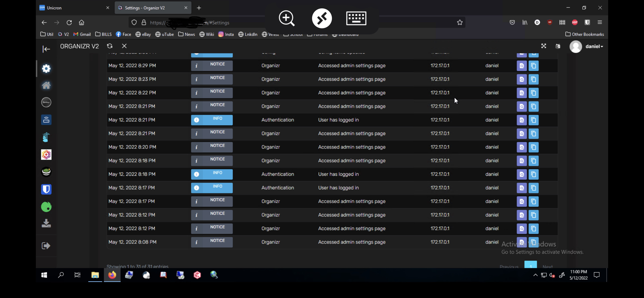Expand hidden icons in the system tray
The image size is (644, 298).
(535, 275)
